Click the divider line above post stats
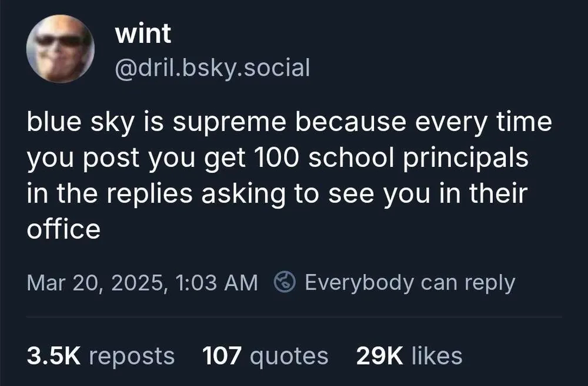588x386 pixels. click(x=294, y=317)
